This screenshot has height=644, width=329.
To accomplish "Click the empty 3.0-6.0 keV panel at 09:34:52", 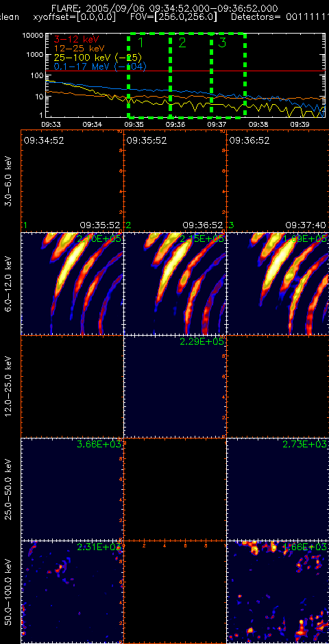I will pos(72,181).
